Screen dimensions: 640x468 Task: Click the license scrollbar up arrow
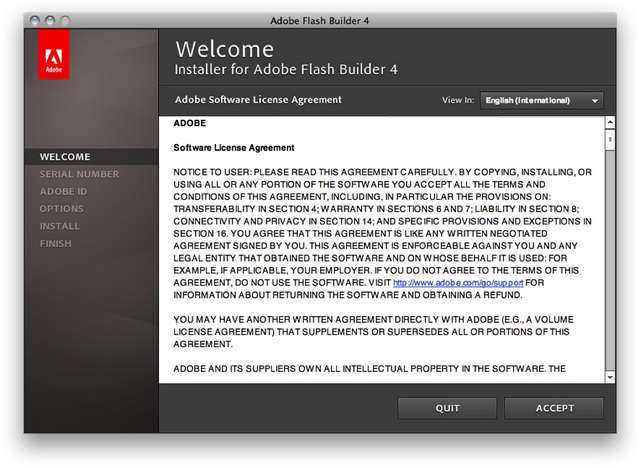pos(610,122)
